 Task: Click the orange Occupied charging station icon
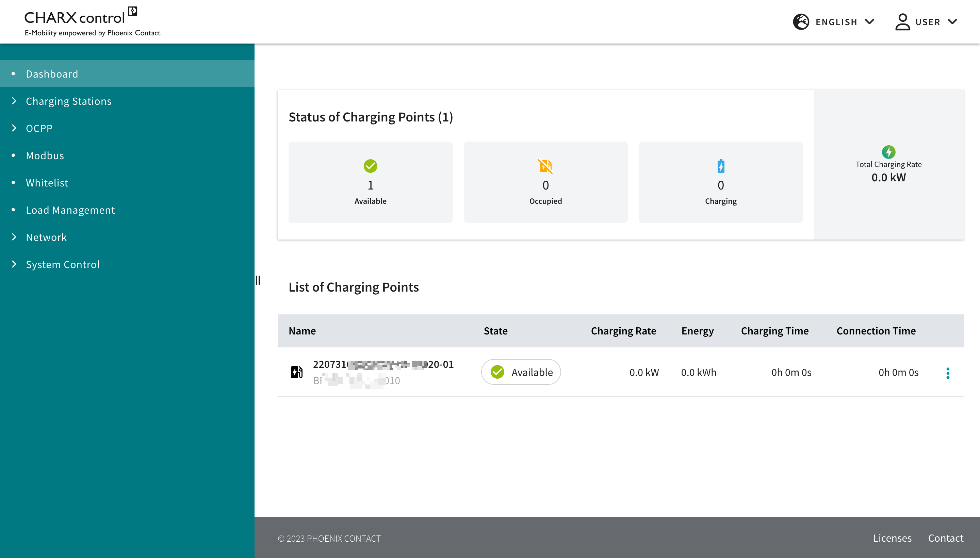(x=545, y=166)
